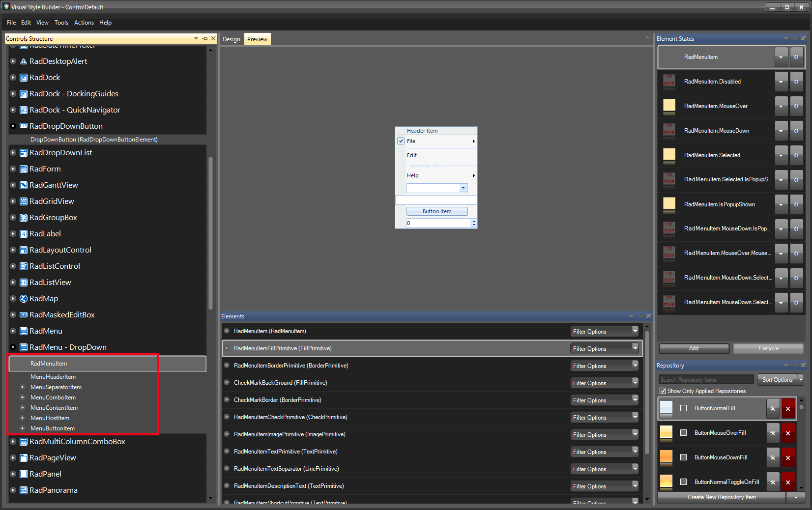Open the Edit menu
The image size is (812, 510).
tap(26, 23)
